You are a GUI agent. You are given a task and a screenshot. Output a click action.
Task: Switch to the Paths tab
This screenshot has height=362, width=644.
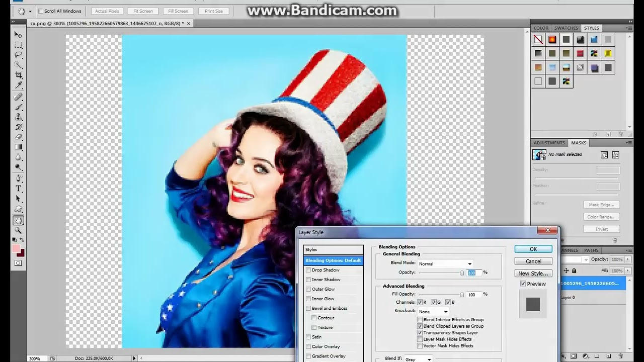591,250
